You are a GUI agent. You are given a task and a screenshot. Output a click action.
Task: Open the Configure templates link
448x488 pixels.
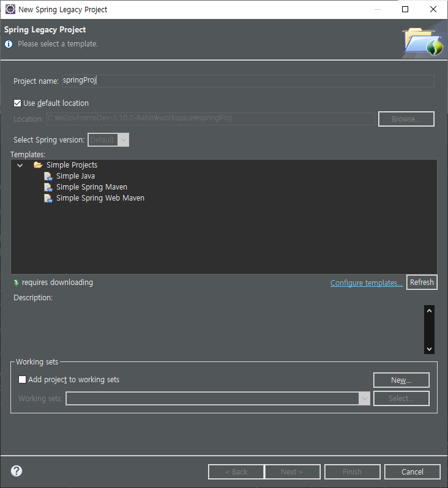pos(367,283)
